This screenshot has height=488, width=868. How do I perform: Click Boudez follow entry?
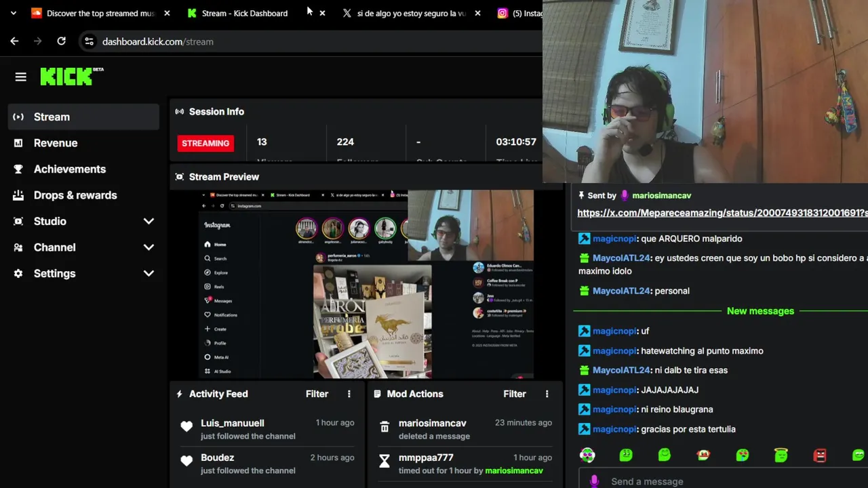point(266,464)
